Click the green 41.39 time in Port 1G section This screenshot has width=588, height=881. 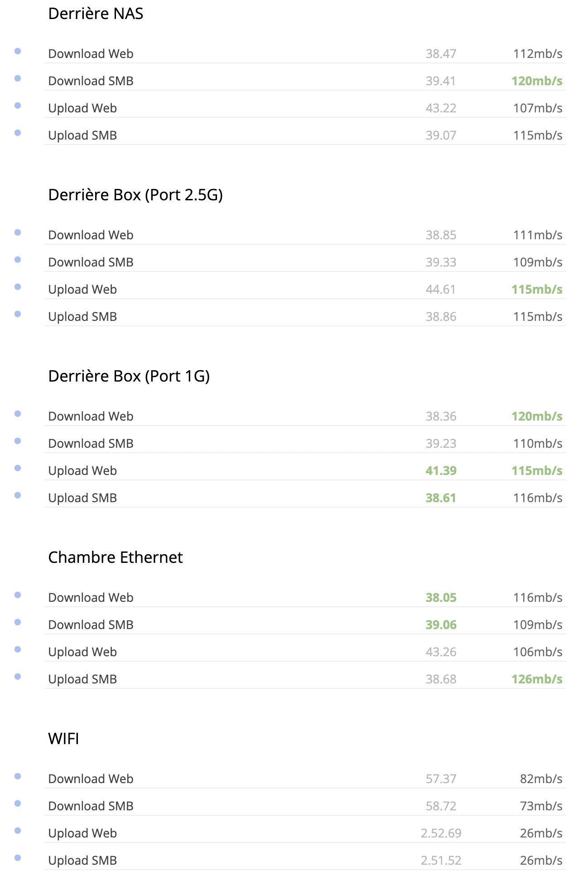click(441, 471)
